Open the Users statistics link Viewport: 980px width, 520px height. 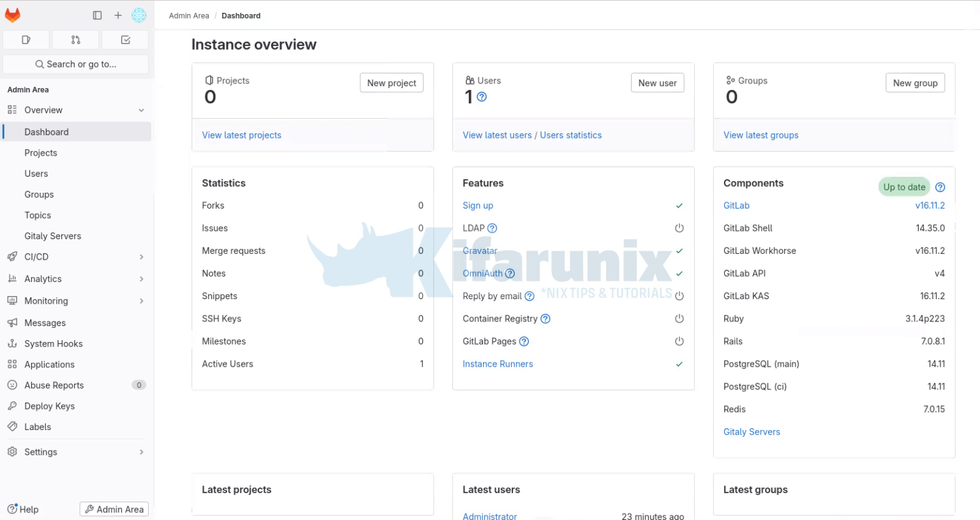570,135
